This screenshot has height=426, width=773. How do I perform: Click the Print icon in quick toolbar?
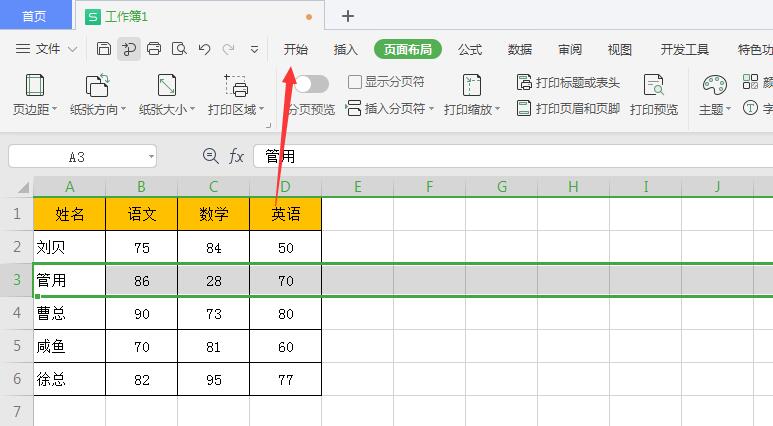tap(154, 49)
